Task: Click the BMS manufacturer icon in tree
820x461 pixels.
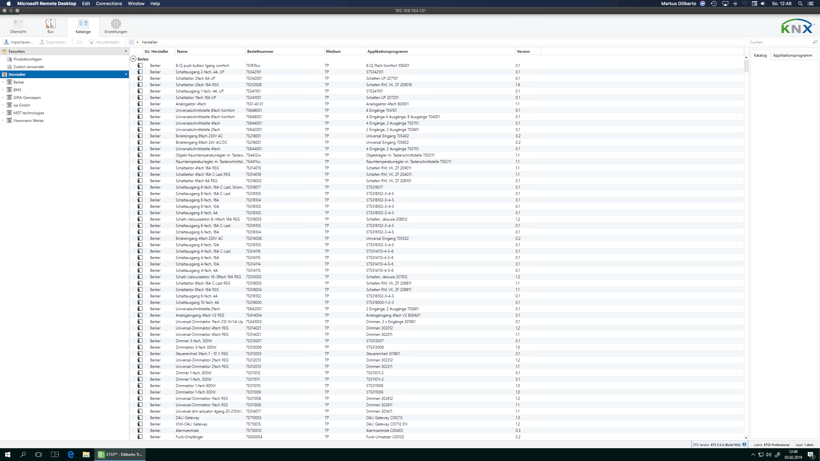Action: coord(9,90)
